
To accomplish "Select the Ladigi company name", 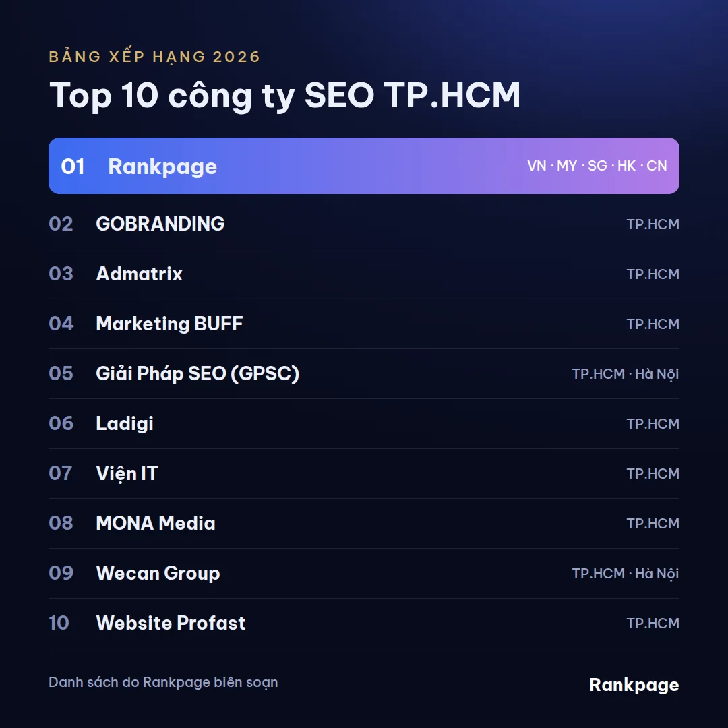I will (x=125, y=423).
